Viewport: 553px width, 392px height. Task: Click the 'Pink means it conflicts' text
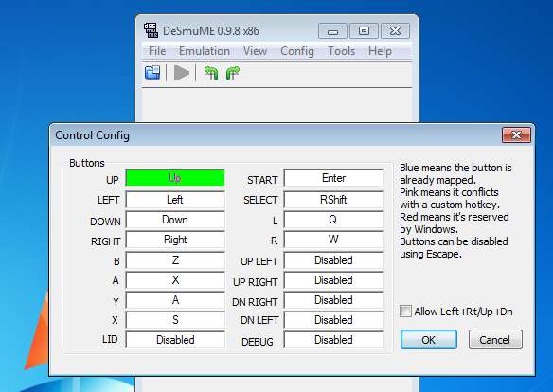click(449, 192)
